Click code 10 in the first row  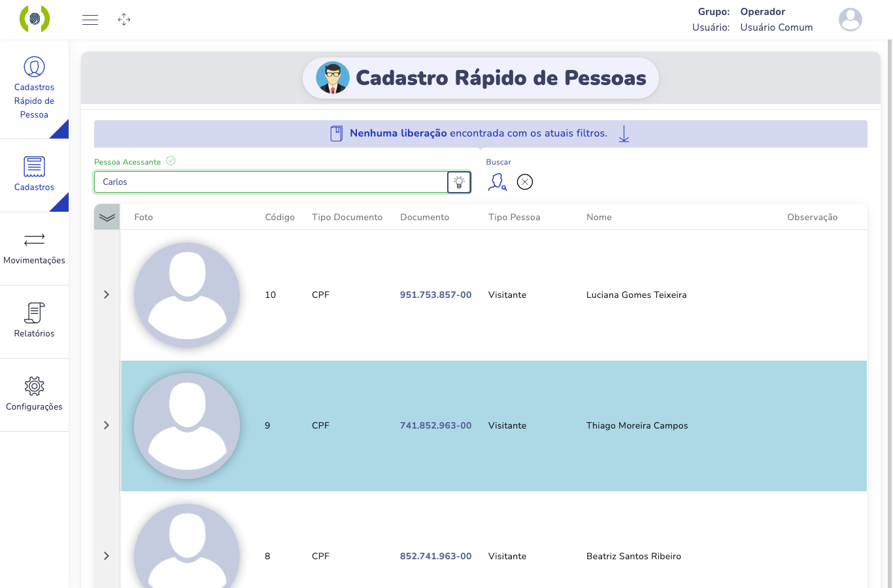[x=271, y=295]
